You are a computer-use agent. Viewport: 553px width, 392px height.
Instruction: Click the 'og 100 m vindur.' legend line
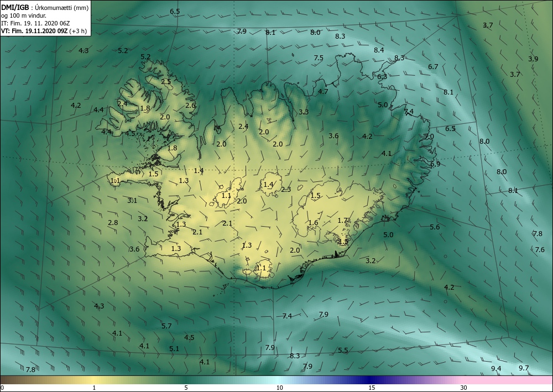click(x=24, y=15)
